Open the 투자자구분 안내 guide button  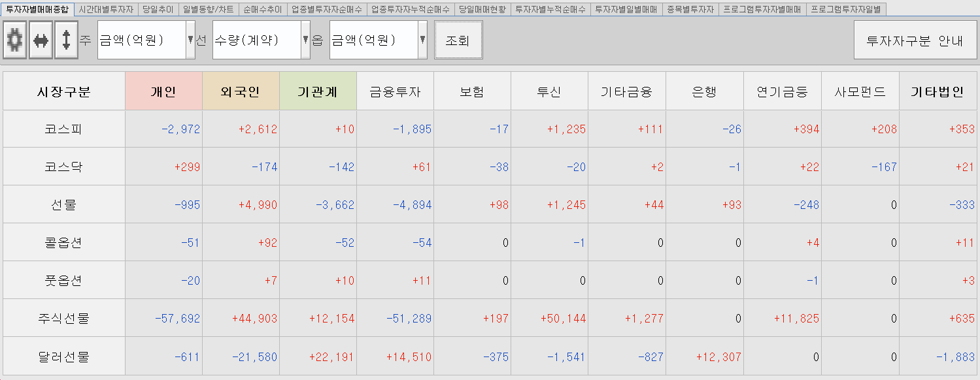click(914, 40)
